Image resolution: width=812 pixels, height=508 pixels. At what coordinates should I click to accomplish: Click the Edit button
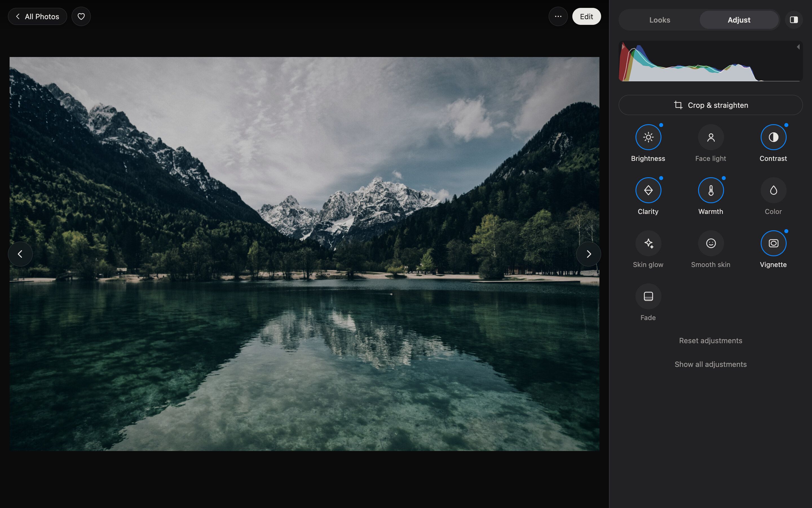(586, 16)
